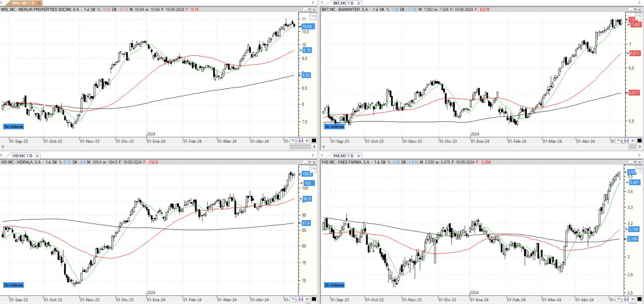644x304 pixels.
Task: Click tab scroll left arrow beside FAE.MC tab
Action: coord(322,155)
